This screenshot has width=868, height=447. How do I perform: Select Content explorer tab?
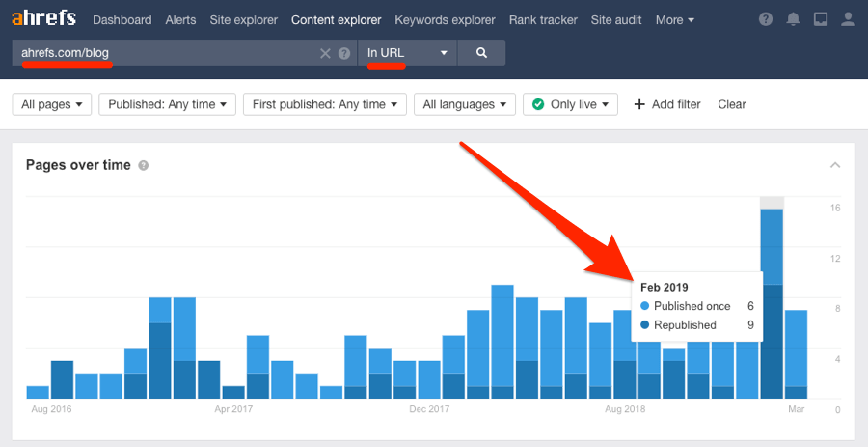click(x=336, y=20)
